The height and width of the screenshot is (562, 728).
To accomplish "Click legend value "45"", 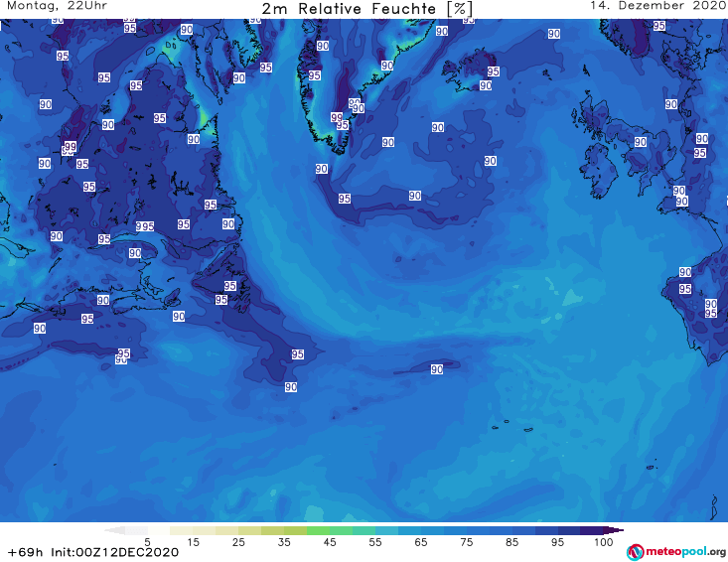I will (x=330, y=542).
